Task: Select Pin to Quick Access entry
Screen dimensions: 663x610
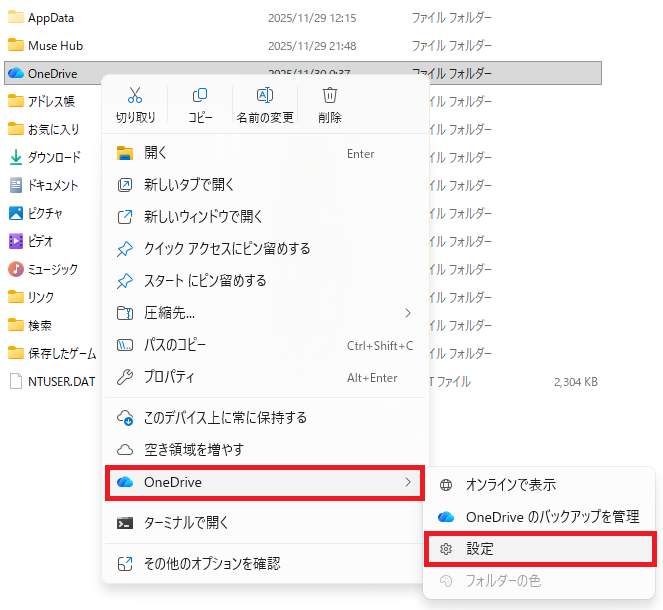Action: click(227, 249)
